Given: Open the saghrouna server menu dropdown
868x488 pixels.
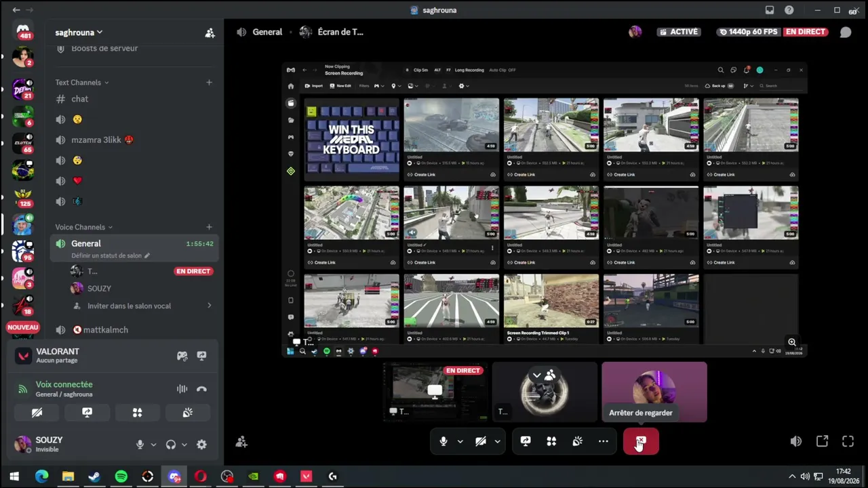Looking at the screenshot, I should [x=79, y=33].
